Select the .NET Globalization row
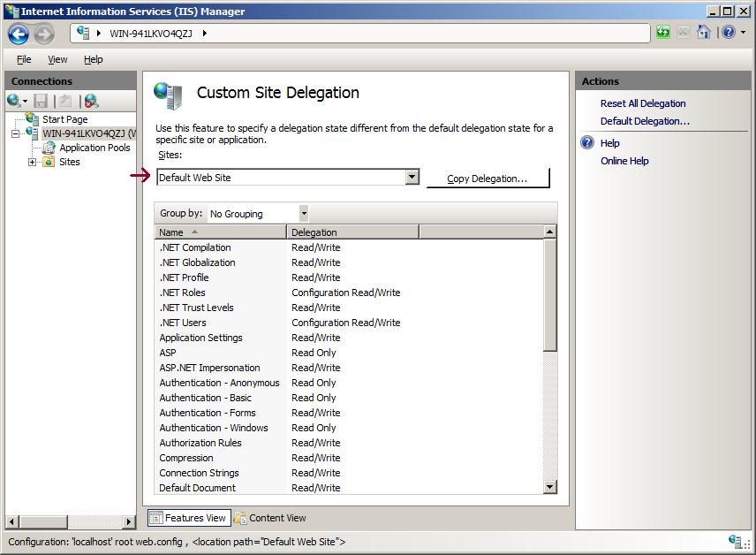This screenshot has width=756, height=555. [x=349, y=262]
